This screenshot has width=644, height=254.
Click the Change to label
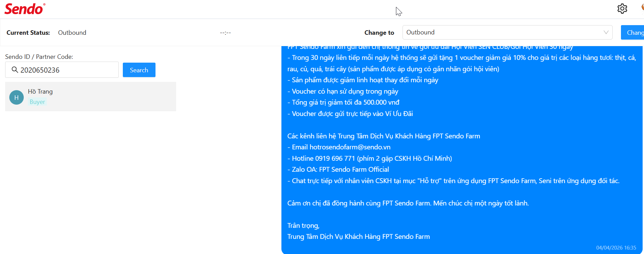379,33
